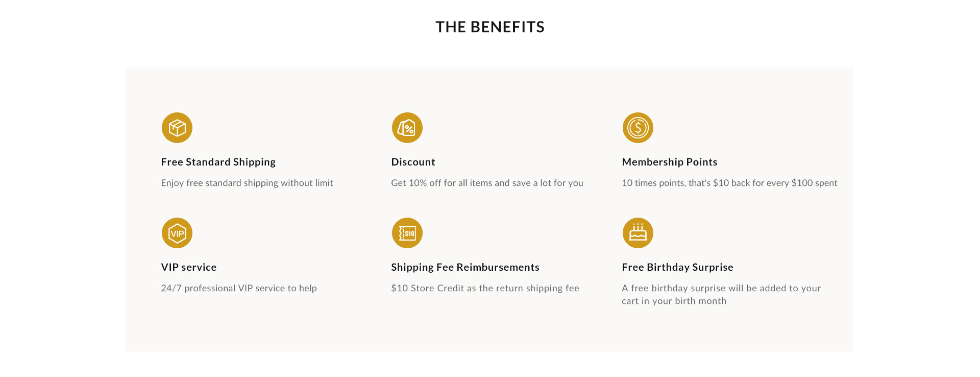The width and height of the screenshot is (980, 377).
Task: Click the $10 Store Credit description
Action: (485, 288)
